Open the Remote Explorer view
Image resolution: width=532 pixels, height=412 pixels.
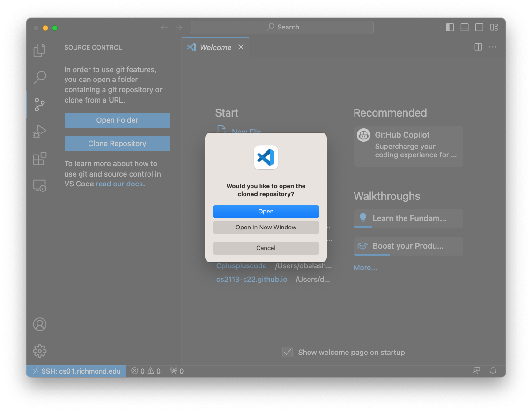click(40, 185)
